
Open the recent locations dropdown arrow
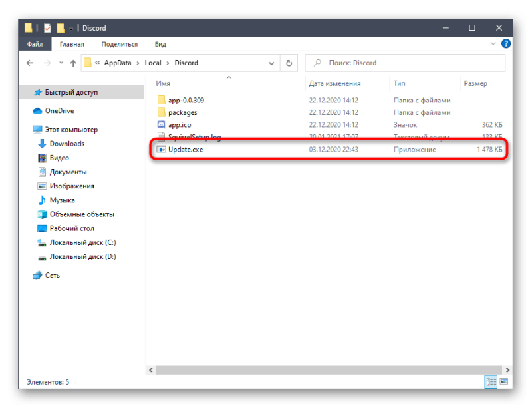(61, 63)
